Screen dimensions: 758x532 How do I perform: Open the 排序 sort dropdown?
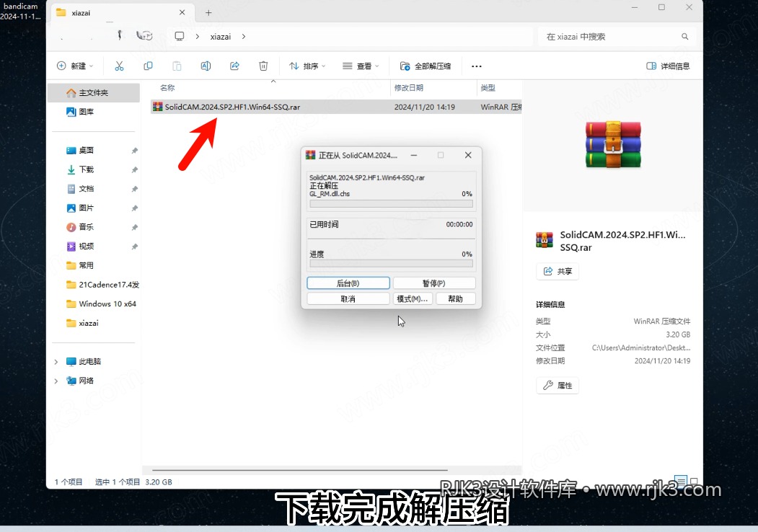(307, 66)
